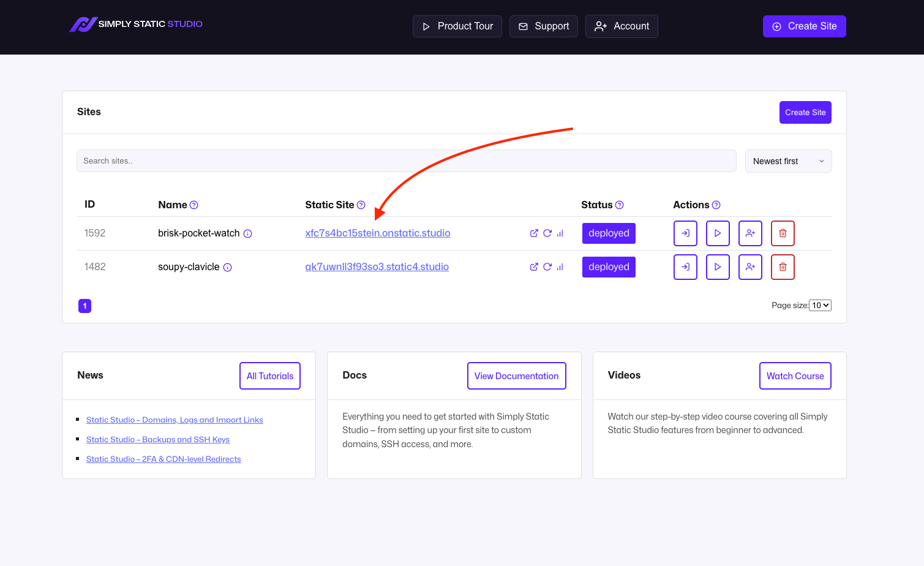Click info icon next to soupy-clavicle
This screenshot has height=566, width=924.
click(x=228, y=267)
